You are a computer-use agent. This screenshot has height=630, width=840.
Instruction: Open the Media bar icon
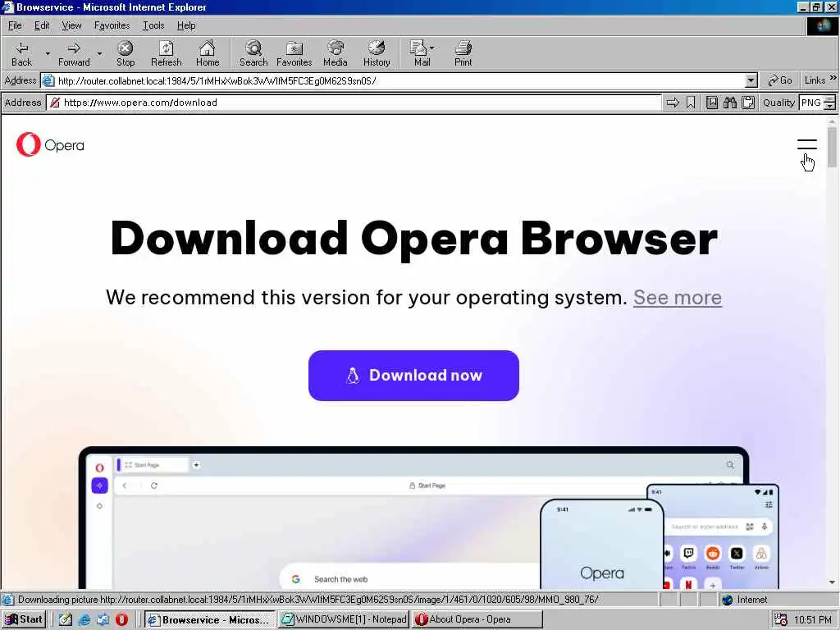[x=336, y=53]
